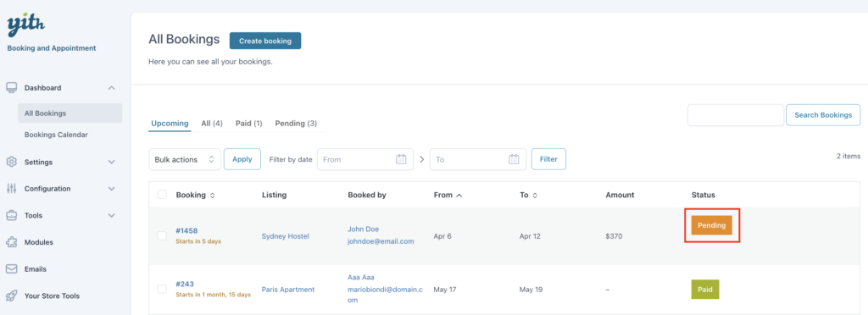This screenshot has height=315, width=868.
Task: Click the May 19 to date
Action: [531, 289]
